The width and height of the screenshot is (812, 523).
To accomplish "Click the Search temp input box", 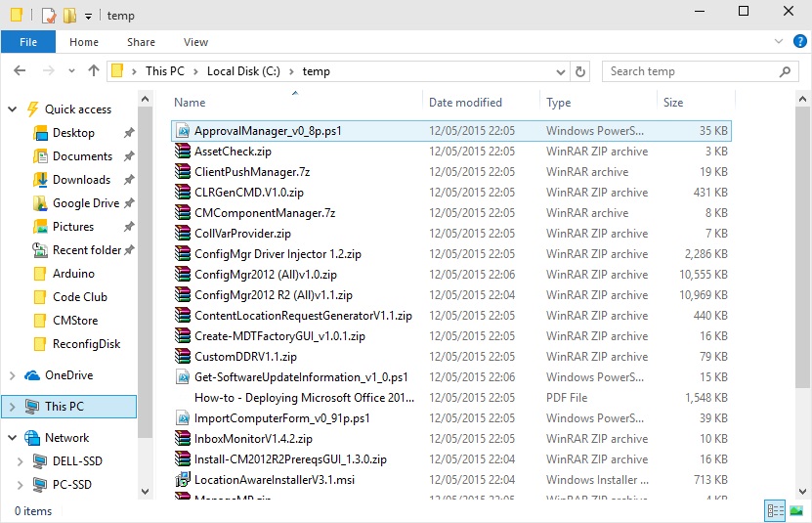I will pos(689,71).
